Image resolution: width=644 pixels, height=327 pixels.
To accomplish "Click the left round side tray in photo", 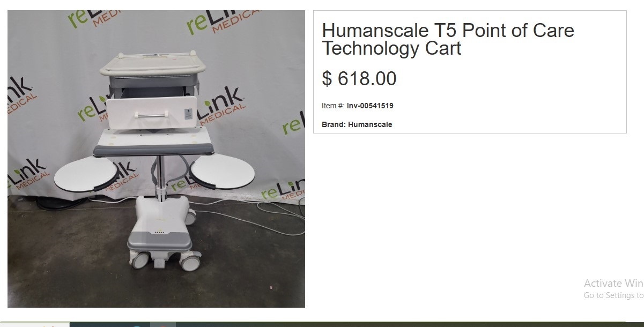I will (x=80, y=173).
